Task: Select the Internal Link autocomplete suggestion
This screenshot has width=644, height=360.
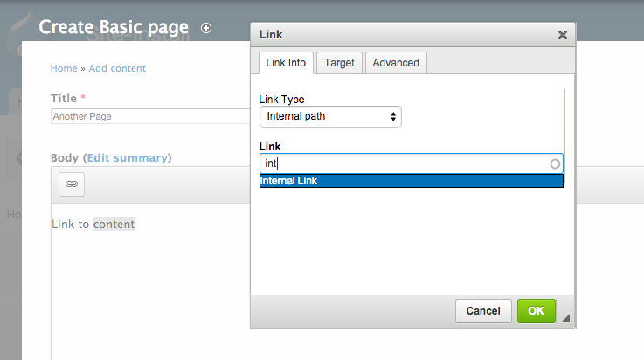Action: tap(411, 181)
